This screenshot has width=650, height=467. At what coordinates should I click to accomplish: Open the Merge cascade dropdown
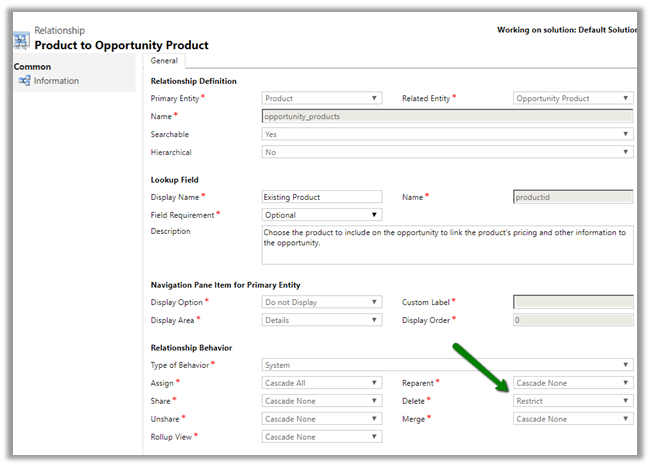(x=573, y=419)
